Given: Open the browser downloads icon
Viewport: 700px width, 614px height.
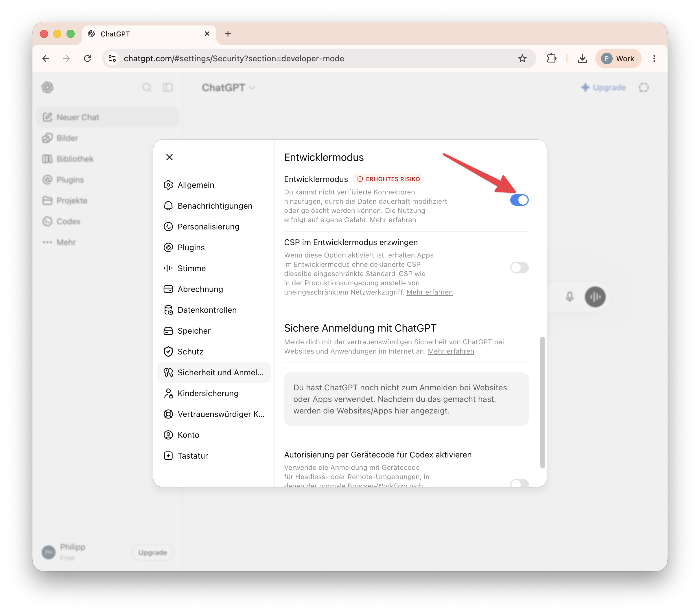Looking at the screenshot, I should 582,58.
